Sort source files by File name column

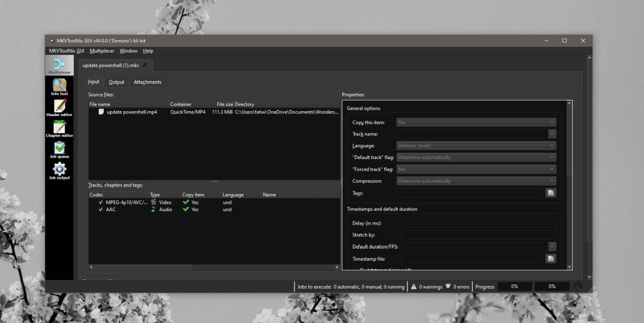pos(128,104)
